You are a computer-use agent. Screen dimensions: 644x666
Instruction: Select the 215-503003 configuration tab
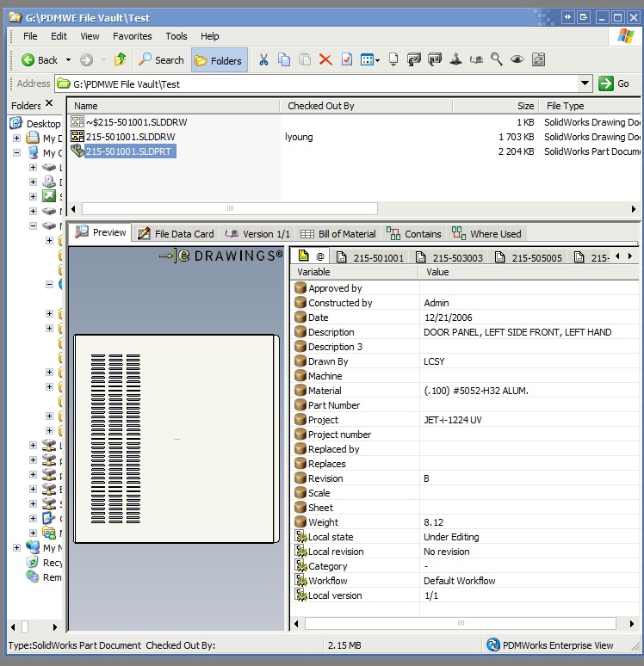(449, 257)
